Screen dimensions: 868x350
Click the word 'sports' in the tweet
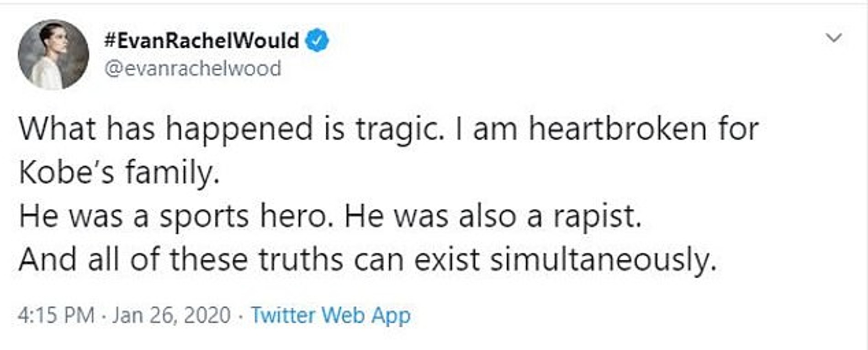[x=204, y=216]
